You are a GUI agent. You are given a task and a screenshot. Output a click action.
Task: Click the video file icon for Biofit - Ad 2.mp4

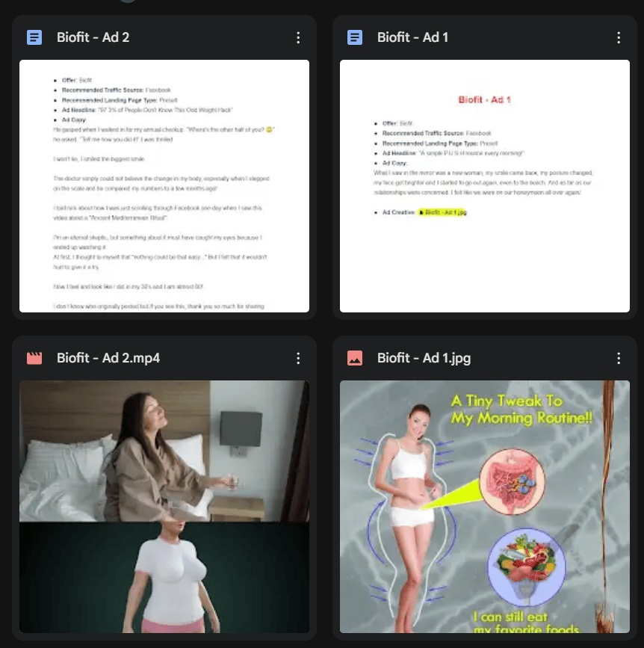34,358
